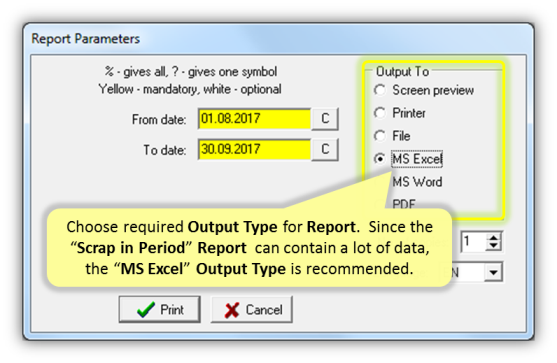Click the copies count field showing 1

[474, 242]
